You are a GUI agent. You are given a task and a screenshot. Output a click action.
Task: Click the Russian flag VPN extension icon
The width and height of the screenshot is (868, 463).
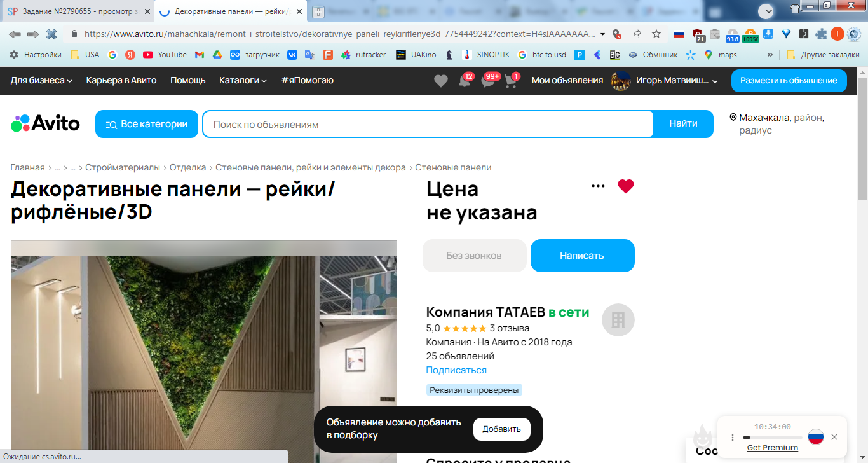tap(679, 34)
